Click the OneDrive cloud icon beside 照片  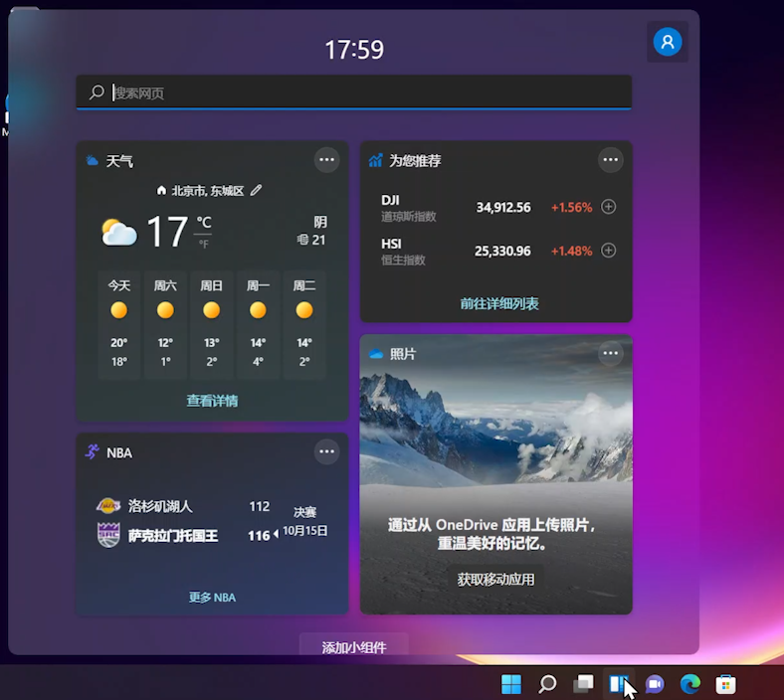point(376,354)
